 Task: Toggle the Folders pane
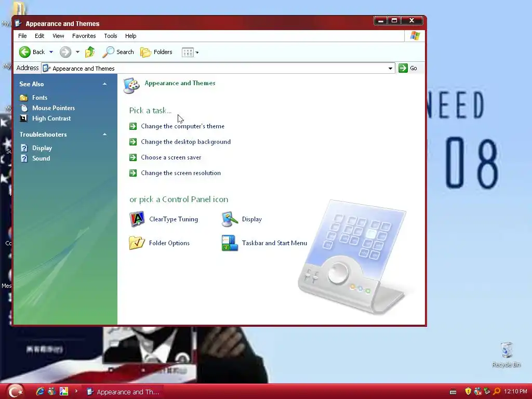pos(156,52)
